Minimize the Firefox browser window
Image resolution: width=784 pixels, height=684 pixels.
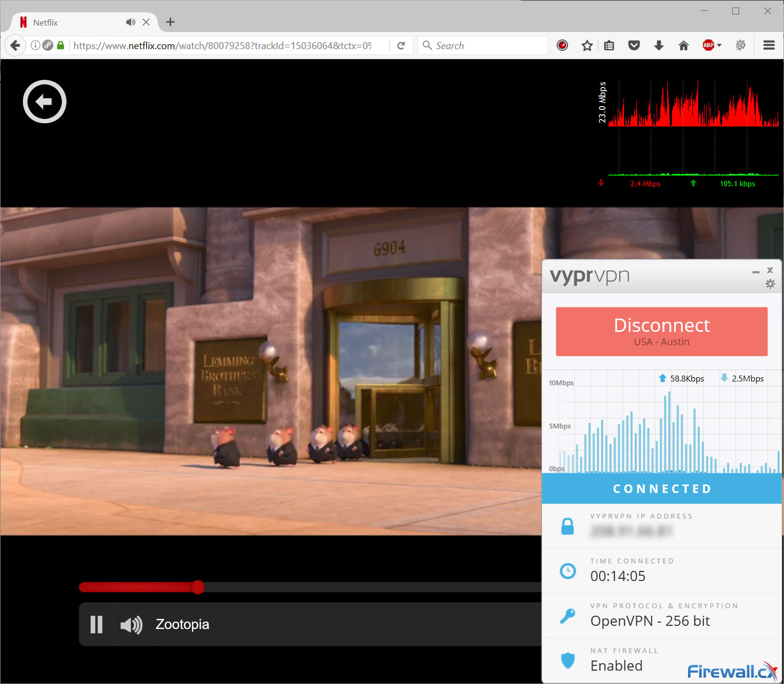click(x=704, y=11)
